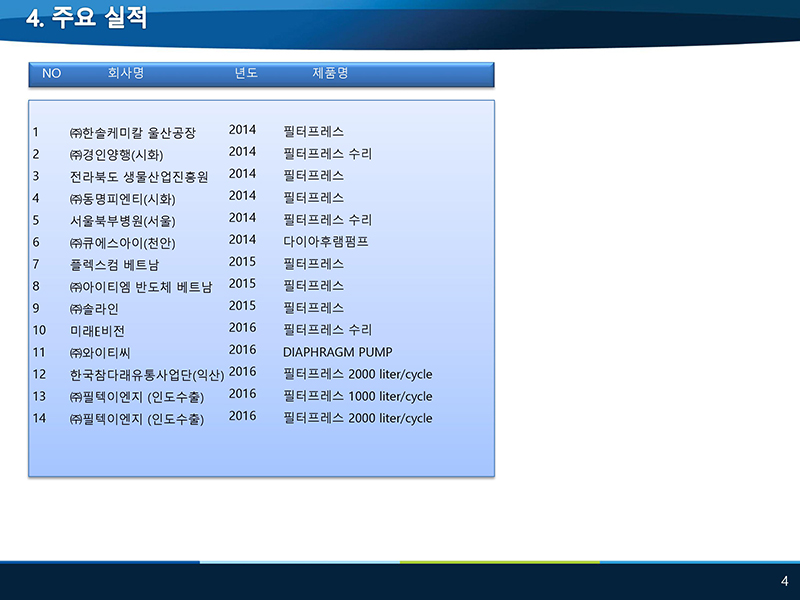Select the company '㈜와이티씨'
The image size is (800, 600).
click(100, 353)
